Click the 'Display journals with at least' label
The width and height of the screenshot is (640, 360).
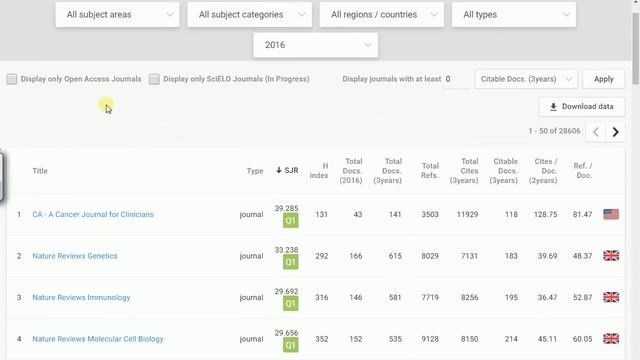(392, 79)
